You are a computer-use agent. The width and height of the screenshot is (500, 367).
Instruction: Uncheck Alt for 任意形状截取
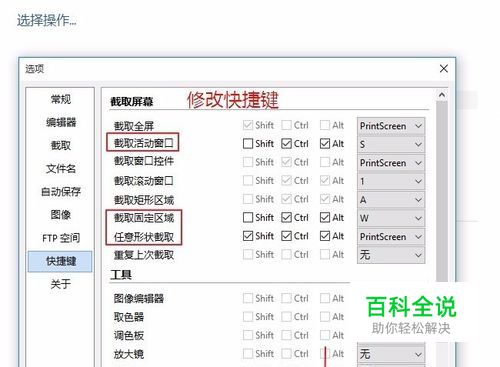[325, 236]
